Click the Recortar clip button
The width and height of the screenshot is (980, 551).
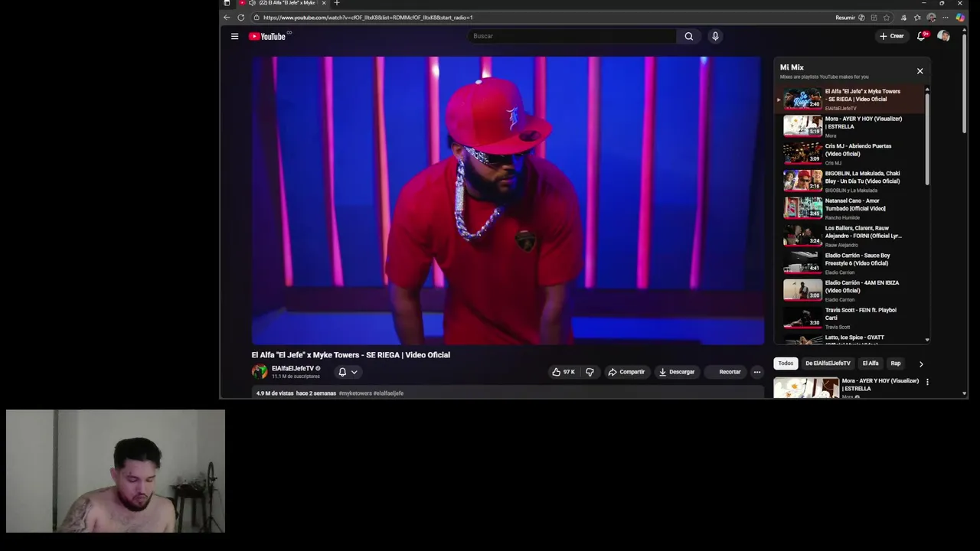(725, 372)
